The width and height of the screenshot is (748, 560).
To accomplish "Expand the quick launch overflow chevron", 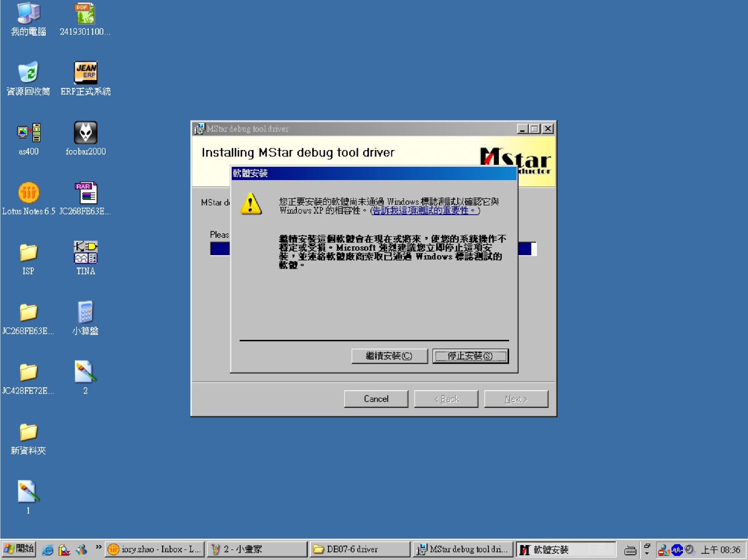I will click(x=99, y=547).
